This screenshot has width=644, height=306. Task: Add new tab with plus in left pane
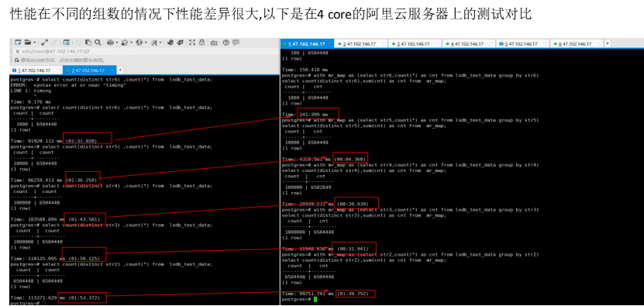tap(120, 70)
